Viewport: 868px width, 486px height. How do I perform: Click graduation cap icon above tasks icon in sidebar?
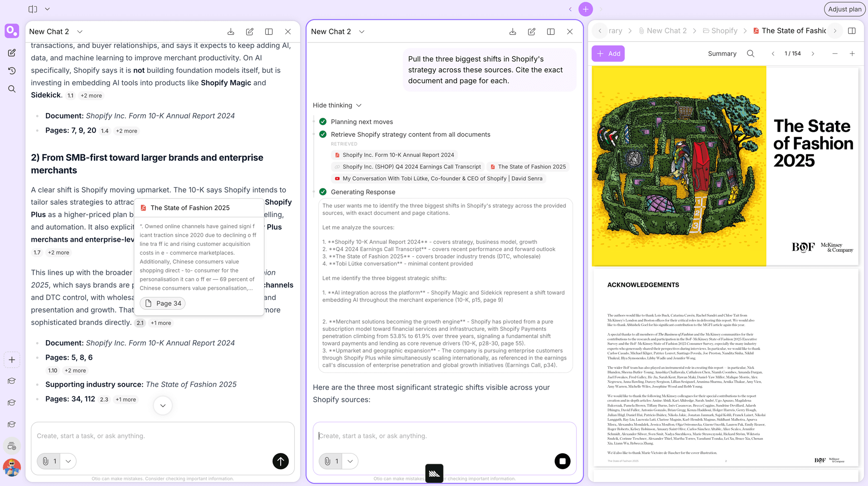pos(12,424)
